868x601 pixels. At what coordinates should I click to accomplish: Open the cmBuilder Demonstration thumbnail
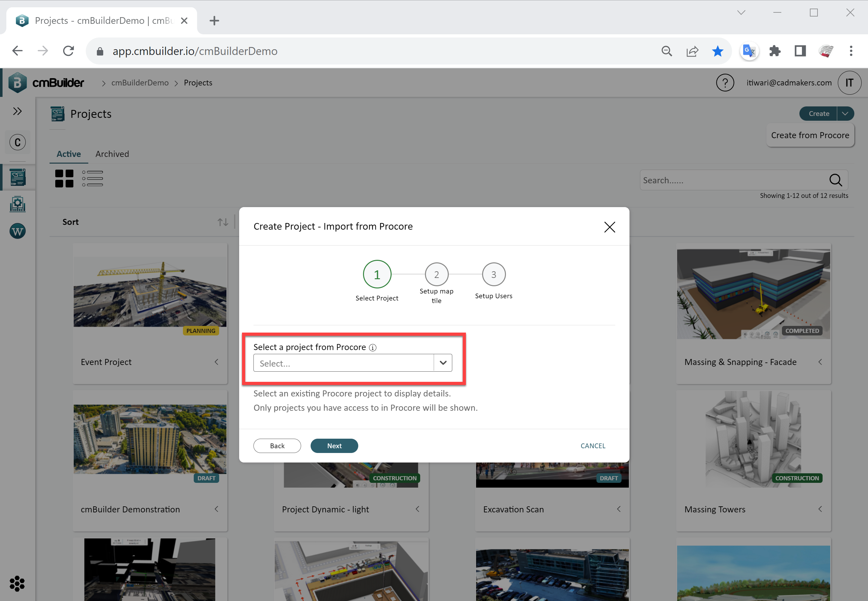coord(150,439)
